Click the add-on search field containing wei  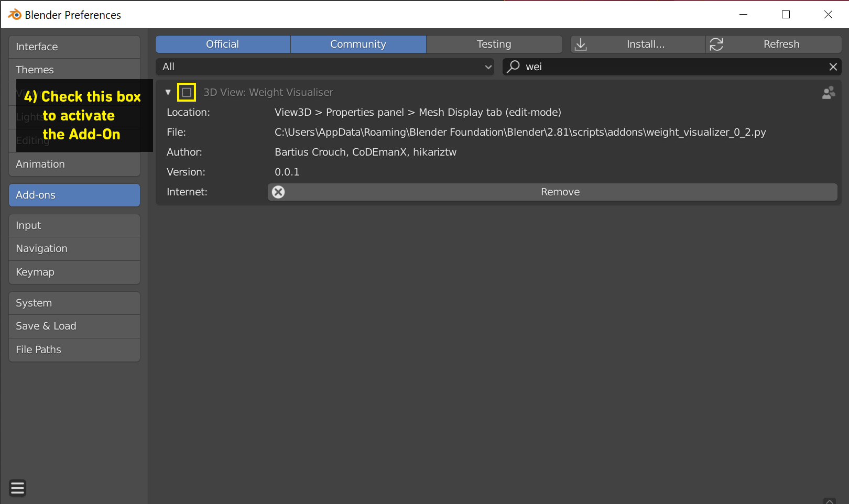[672, 67]
